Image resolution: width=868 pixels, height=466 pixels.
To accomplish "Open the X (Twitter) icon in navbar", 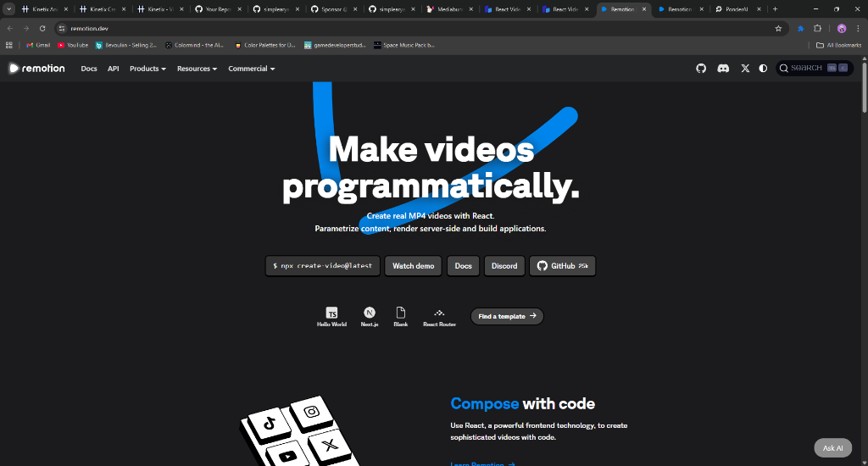I will pos(745,68).
